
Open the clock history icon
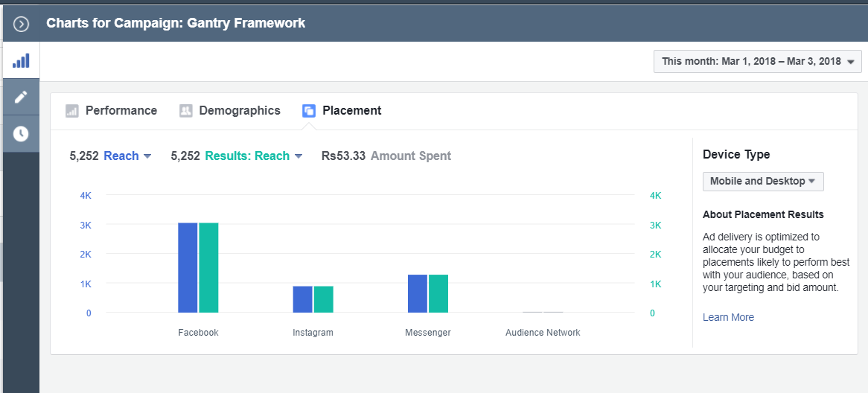click(21, 133)
